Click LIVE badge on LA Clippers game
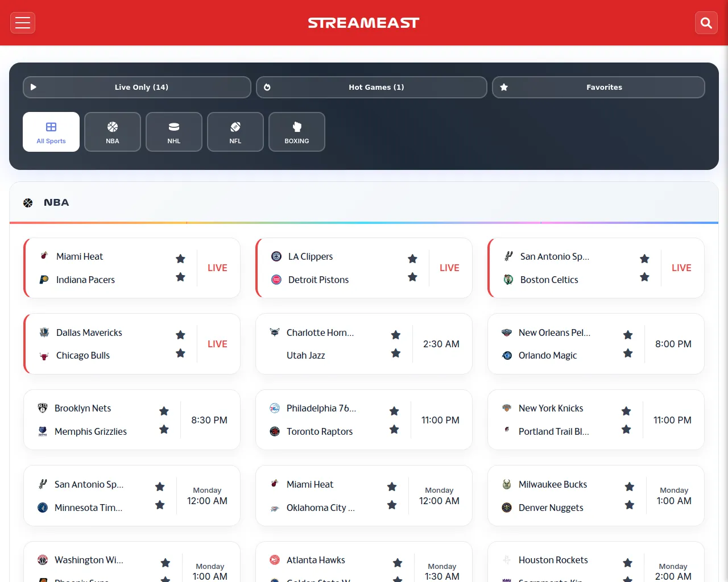The height and width of the screenshot is (582, 728). (449, 268)
